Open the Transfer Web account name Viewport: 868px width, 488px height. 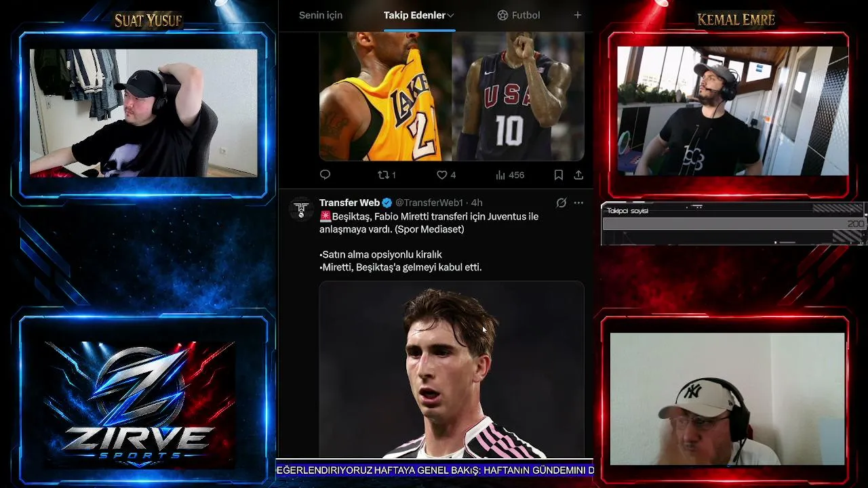349,203
